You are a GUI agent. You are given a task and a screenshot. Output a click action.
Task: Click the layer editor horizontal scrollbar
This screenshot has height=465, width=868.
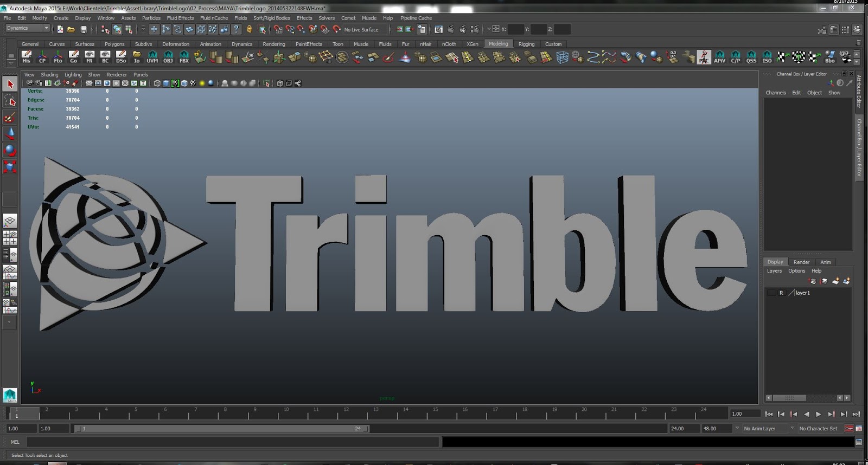pos(789,398)
